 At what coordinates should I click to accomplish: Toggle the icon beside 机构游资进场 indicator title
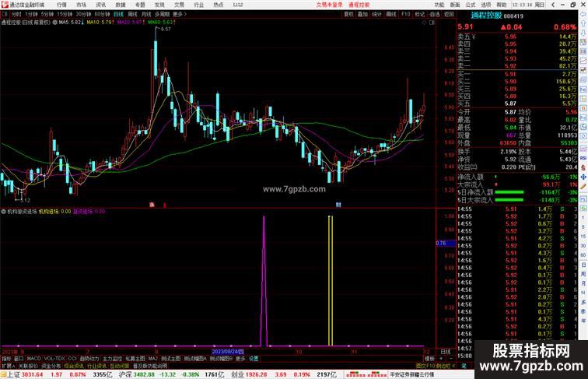coord(3,211)
